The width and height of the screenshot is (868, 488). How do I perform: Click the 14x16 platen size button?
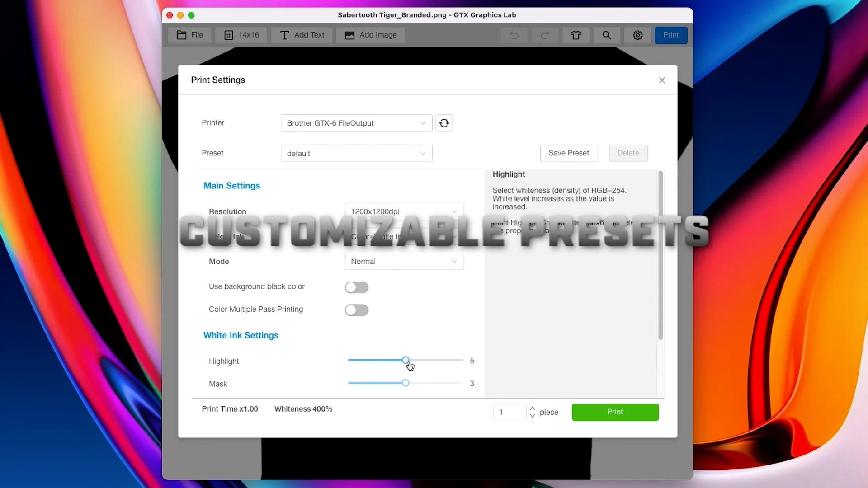pos(242,35)
